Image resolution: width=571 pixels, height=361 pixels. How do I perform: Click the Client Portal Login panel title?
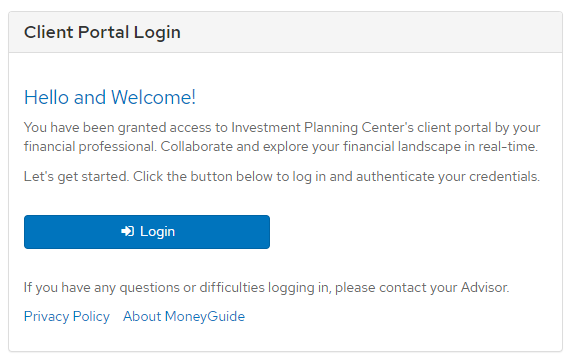[x=102, y=32]
